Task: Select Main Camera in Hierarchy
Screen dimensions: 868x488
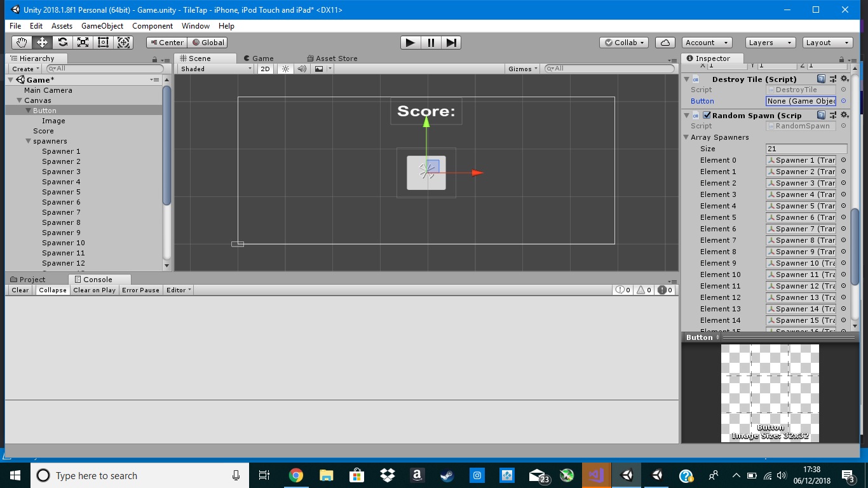Action: point(48,90)
